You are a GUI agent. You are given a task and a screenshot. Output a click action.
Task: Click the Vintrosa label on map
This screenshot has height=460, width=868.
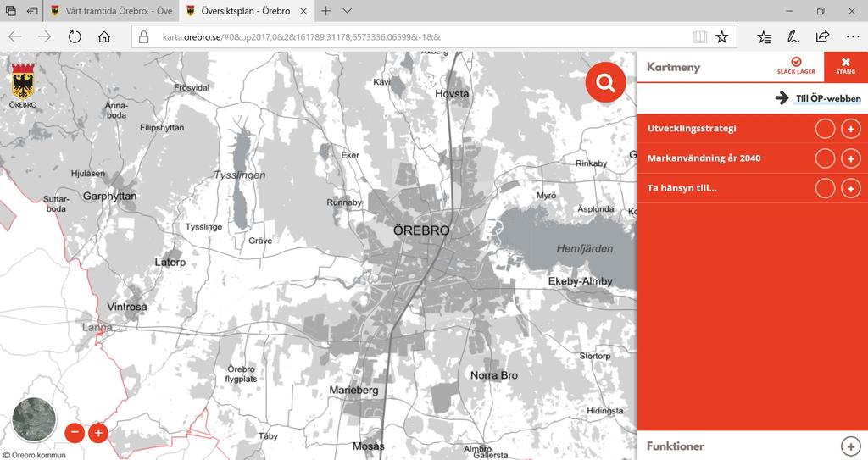click(x=127, y=307)
